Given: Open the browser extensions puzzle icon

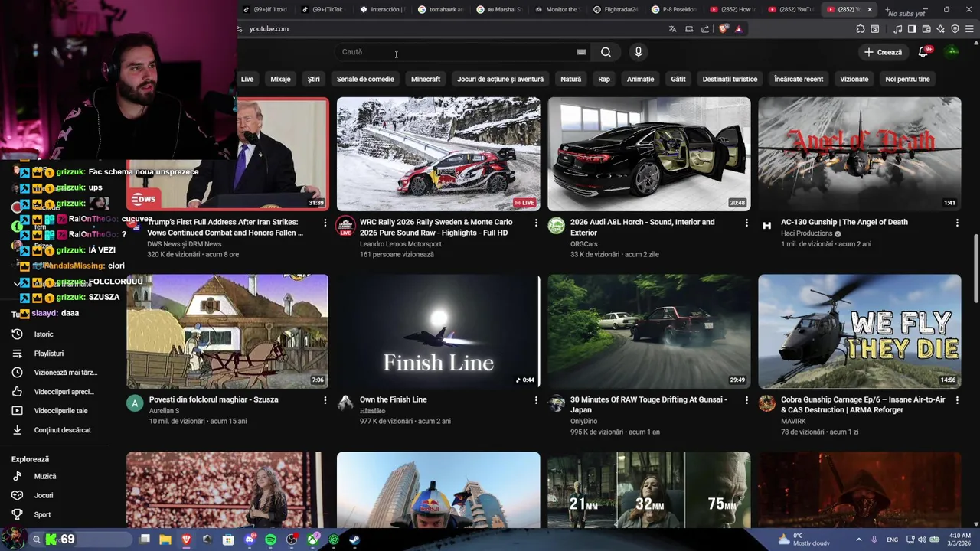Looking at the screenshot, I should click(x=861, y=29).
